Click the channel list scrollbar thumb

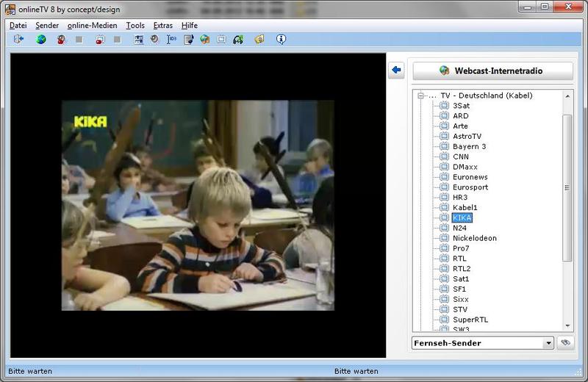[x=567, y=188]
